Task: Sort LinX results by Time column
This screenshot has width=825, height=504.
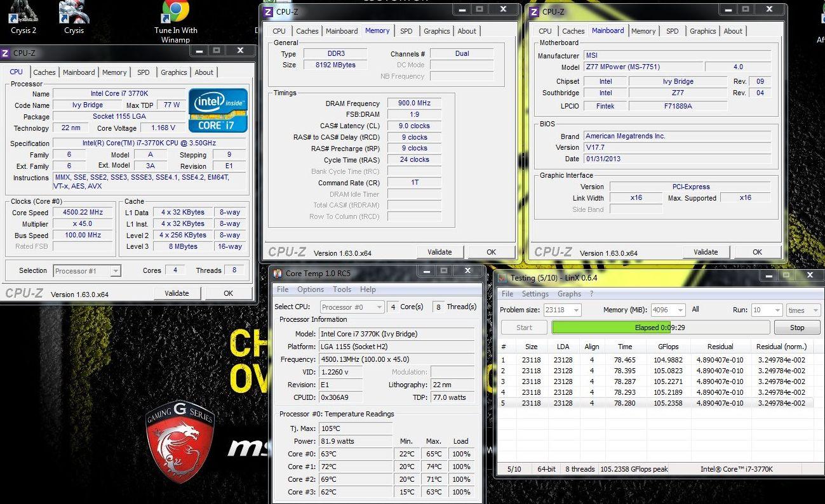Action: coord(625,347)
